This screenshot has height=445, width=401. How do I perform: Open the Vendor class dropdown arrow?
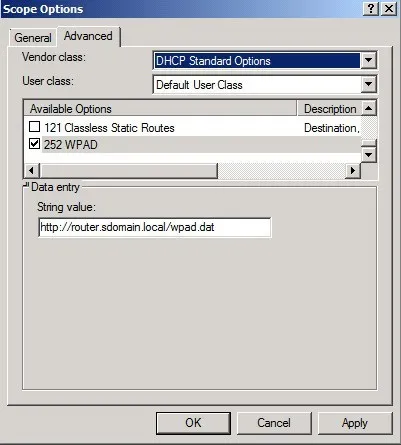pos(368,60)
